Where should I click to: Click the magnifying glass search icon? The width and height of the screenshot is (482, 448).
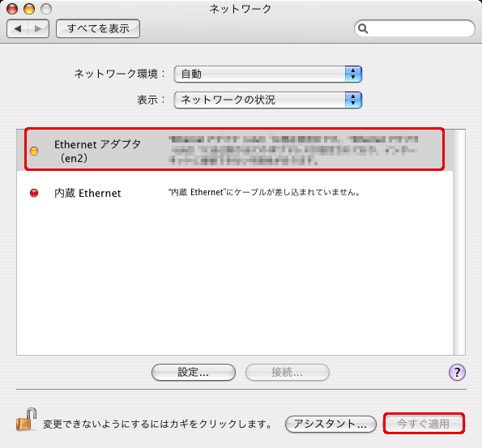coord(363,28)
